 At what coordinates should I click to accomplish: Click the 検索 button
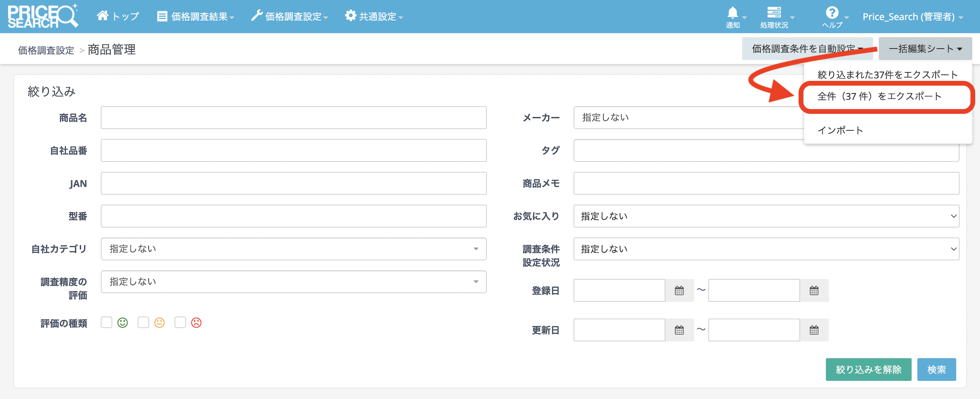tap(936, 369)
